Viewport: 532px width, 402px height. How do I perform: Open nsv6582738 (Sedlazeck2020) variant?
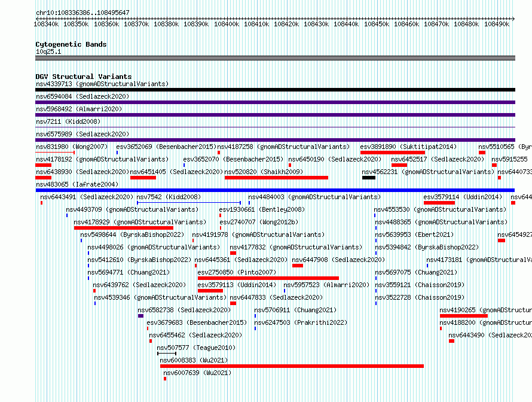coord(184,310)
